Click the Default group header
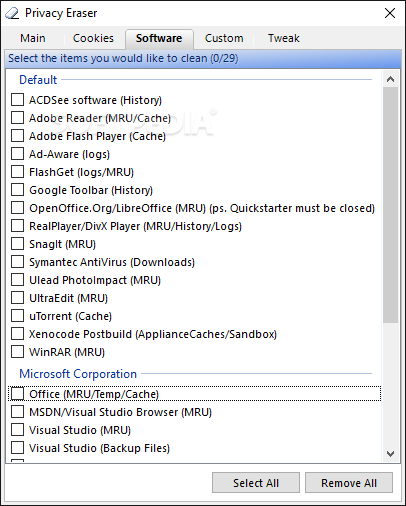Screen dimensions: 406x506 38,80
